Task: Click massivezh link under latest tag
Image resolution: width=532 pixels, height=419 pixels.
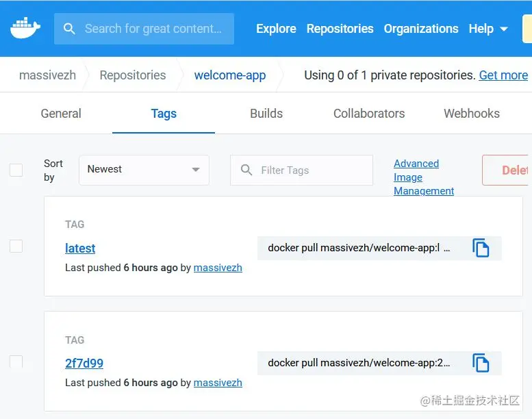Action: [x=218, y=268]
